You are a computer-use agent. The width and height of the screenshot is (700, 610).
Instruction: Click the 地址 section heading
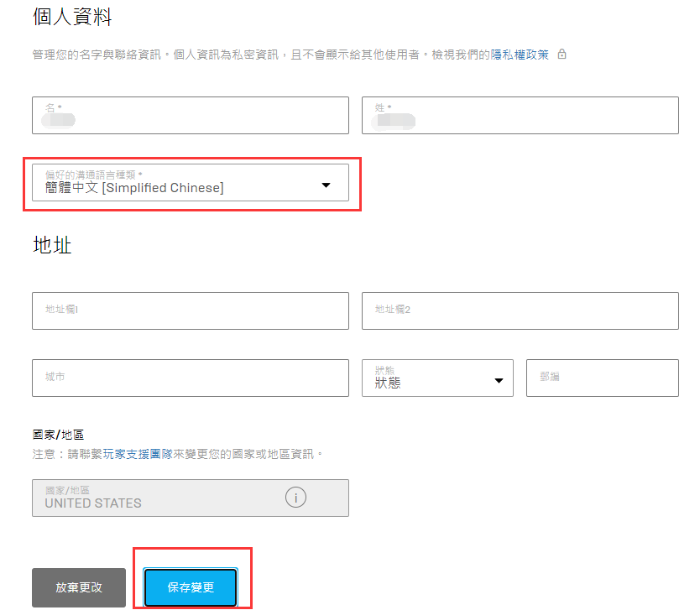click(52, 245)
